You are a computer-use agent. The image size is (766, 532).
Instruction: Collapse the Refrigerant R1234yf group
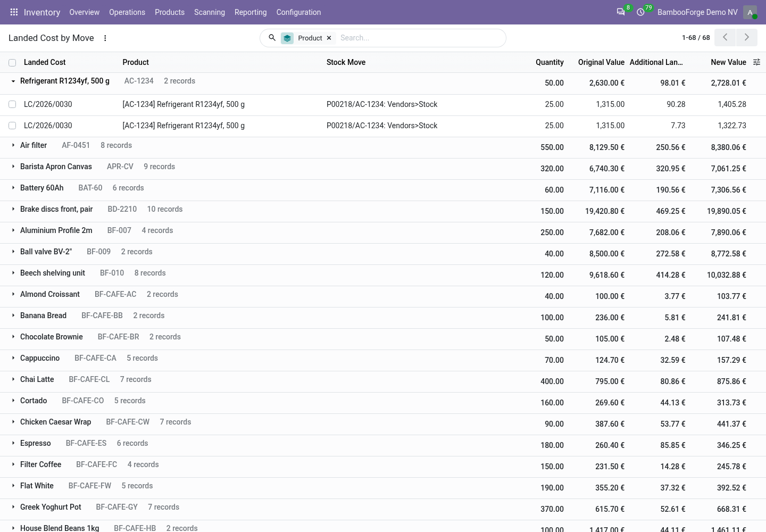click(13, 81)
